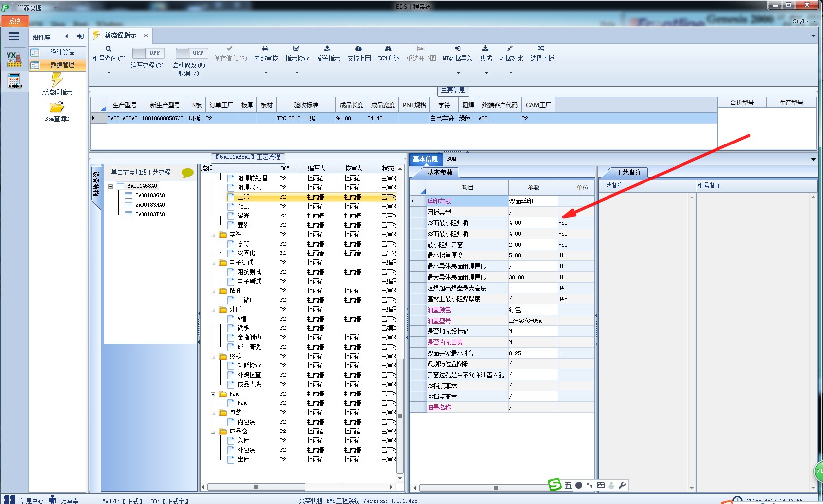This screenshot has height=504, width=823.
Task: Click the 保存信息(S) button
Action: pos(230,53)
